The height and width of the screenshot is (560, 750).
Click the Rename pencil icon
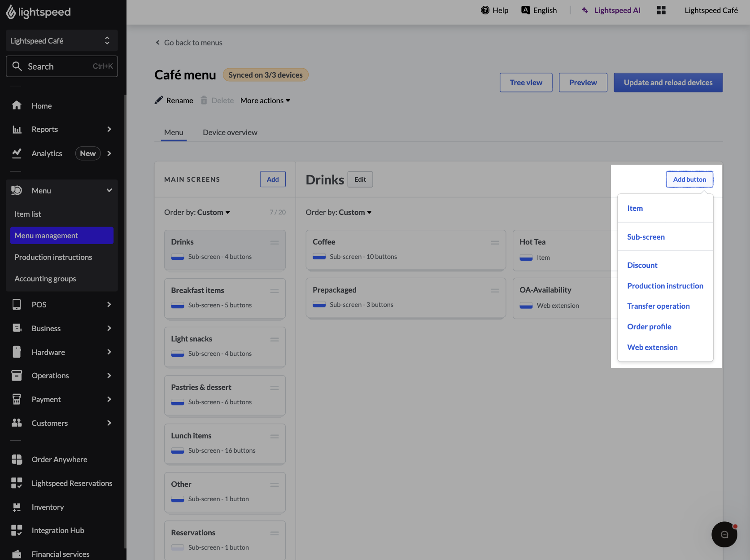point(159,100)
